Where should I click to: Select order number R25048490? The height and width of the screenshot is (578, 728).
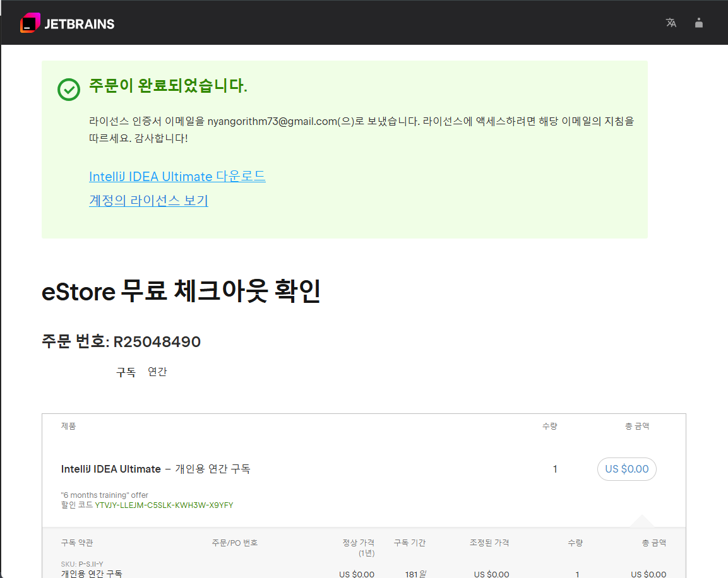click(157, 342)
